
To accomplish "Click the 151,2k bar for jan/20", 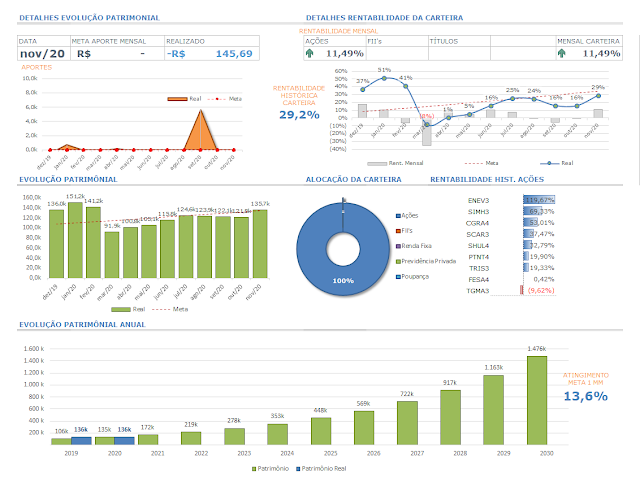I will click(x=75, y=240).
